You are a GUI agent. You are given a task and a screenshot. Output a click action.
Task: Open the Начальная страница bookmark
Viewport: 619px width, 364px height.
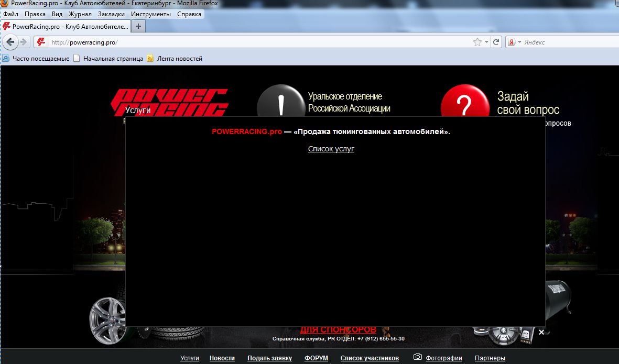108,58
